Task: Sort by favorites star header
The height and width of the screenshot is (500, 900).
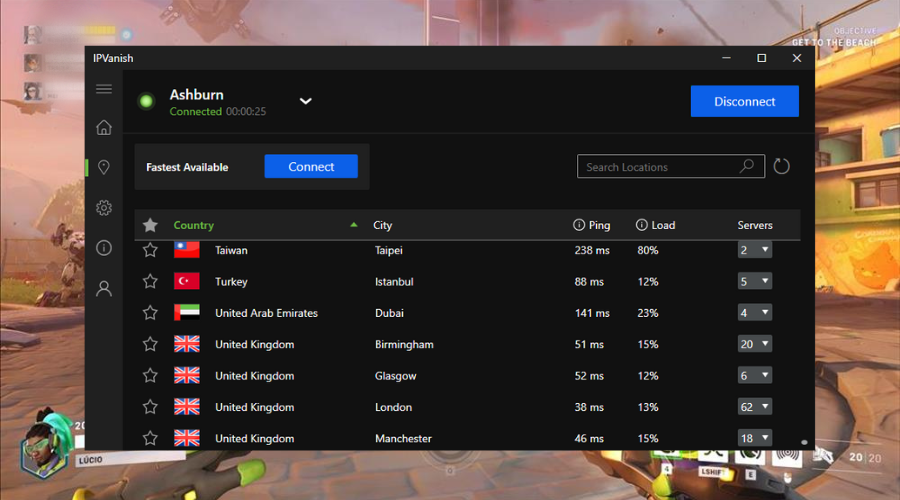Action: (150, 225)
